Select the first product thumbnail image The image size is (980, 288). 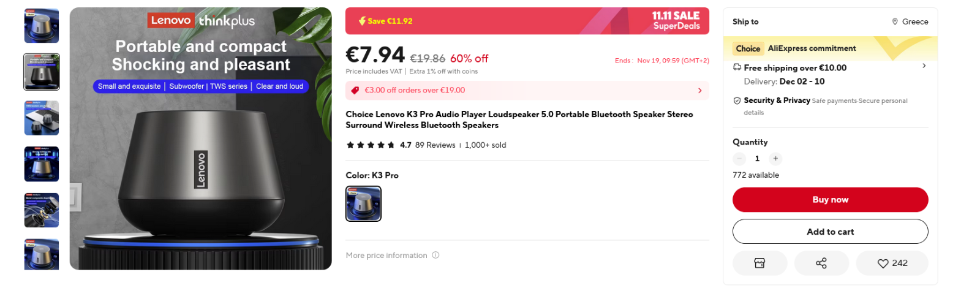coord(42,26)
